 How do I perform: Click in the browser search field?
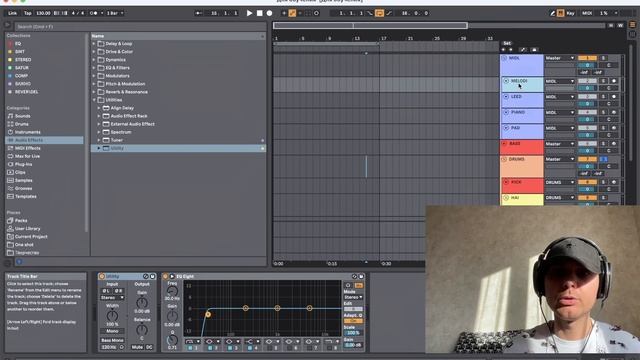pyautogui.click(x=140, y=27)
